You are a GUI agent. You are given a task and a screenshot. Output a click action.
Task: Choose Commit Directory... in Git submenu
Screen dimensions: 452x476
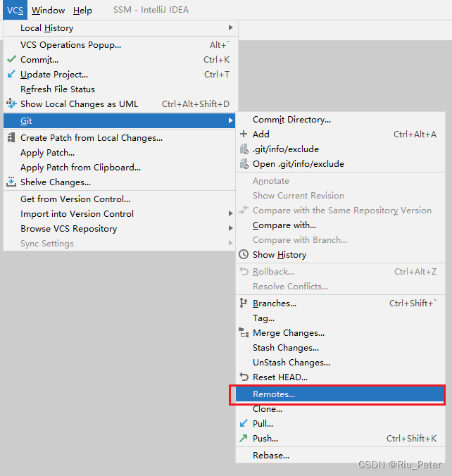point(340,119)
